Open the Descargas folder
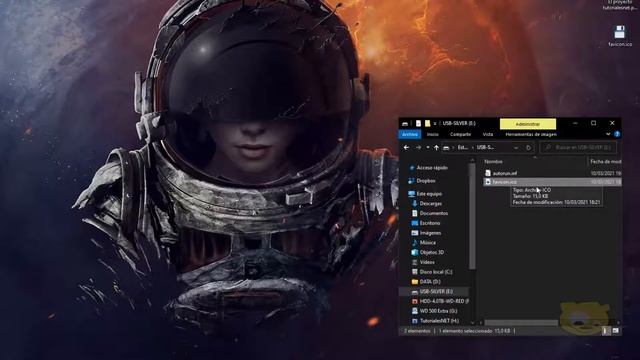The image size is (640, 360). (431, 203)
